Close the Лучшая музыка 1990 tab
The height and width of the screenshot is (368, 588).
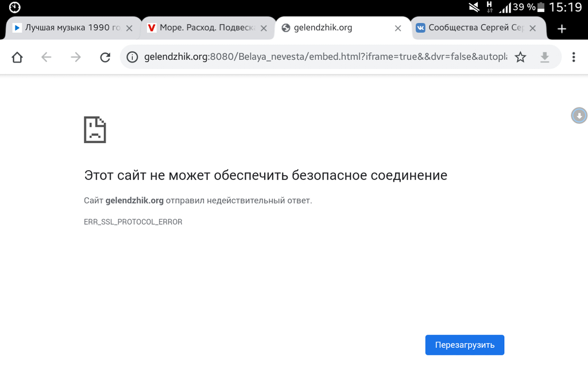tap(129, 28)
